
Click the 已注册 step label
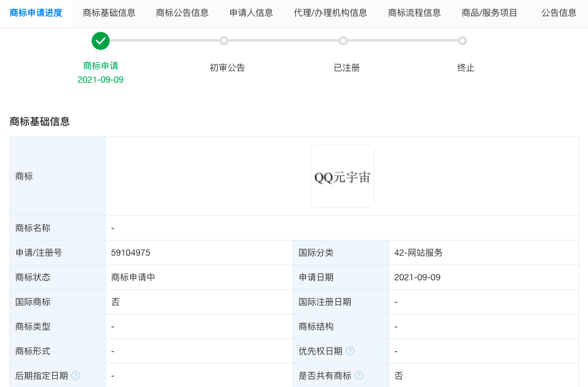[x=346, y=68]
